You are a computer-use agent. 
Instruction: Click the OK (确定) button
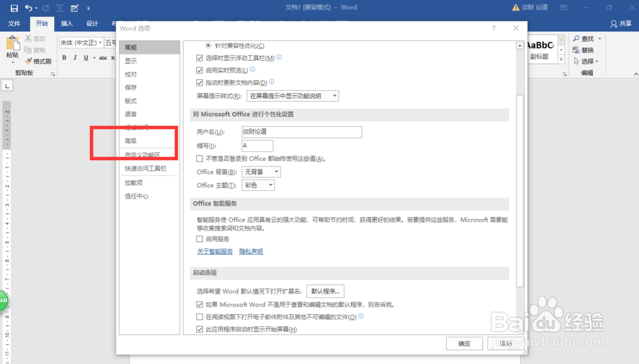click(464, 344)
